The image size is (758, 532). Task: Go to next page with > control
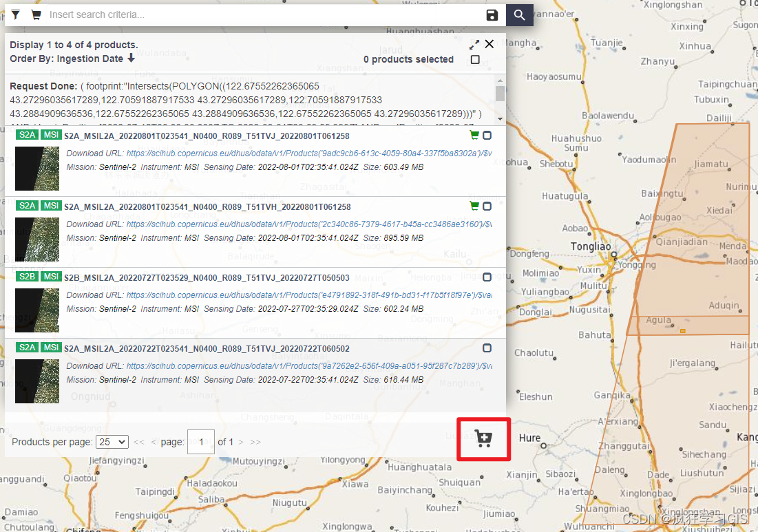click(x=241, y=442)
